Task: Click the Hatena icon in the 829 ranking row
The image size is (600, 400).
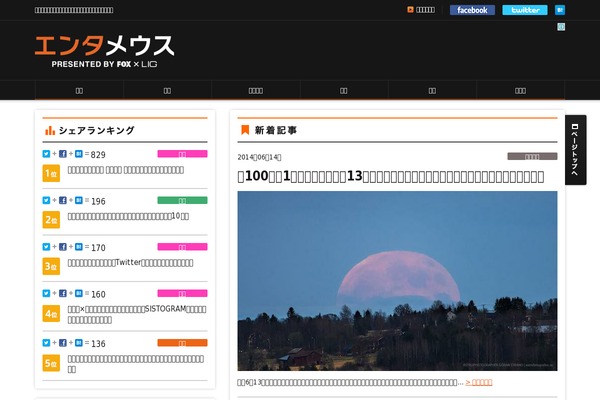Action: pyautogui.click(x=79, y=154)
